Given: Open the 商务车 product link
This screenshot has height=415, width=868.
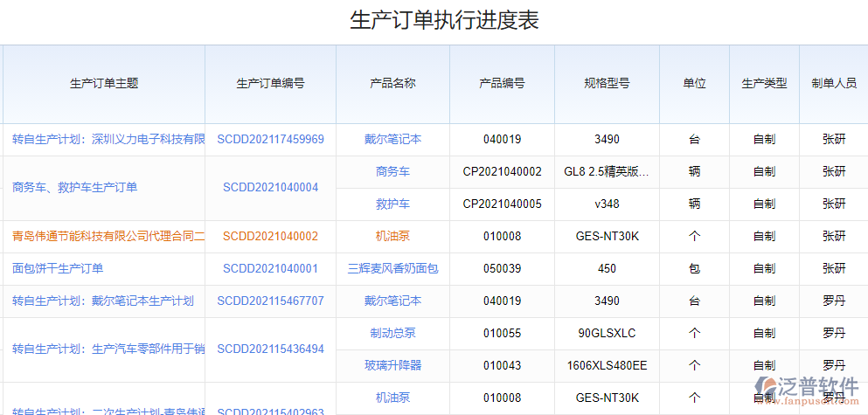Looking at the screenshot, I should [x=392, y=171].
